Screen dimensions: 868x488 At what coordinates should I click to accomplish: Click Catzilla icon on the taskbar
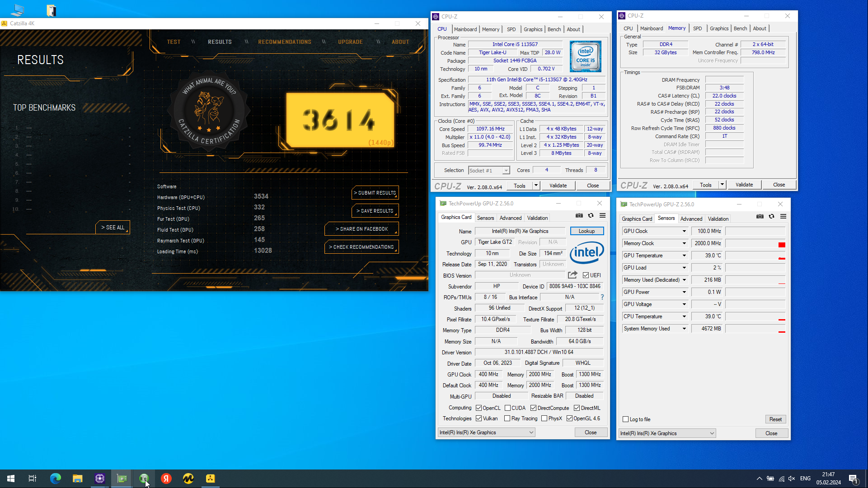tap(211, 479)
